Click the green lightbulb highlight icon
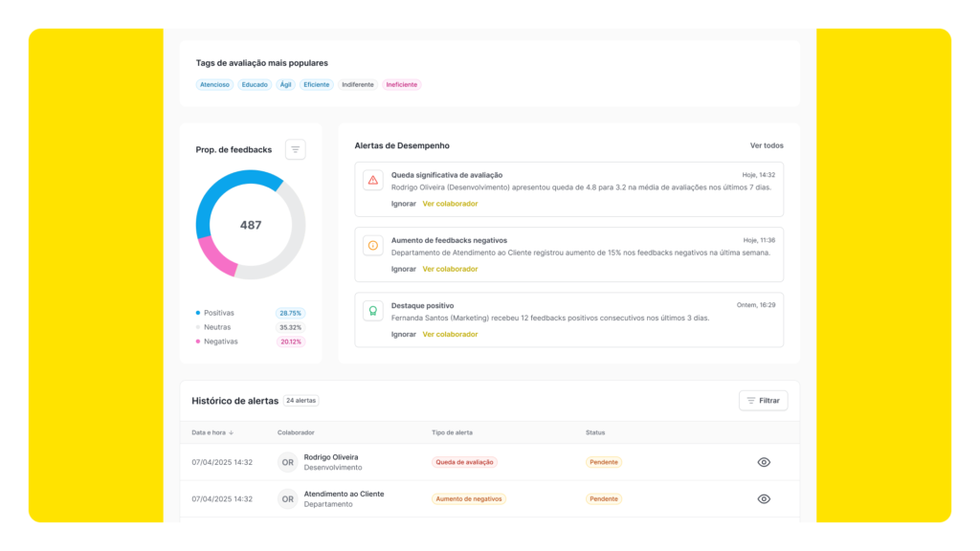The height and width of the screenshot is (551, 980). pos(372,311)
